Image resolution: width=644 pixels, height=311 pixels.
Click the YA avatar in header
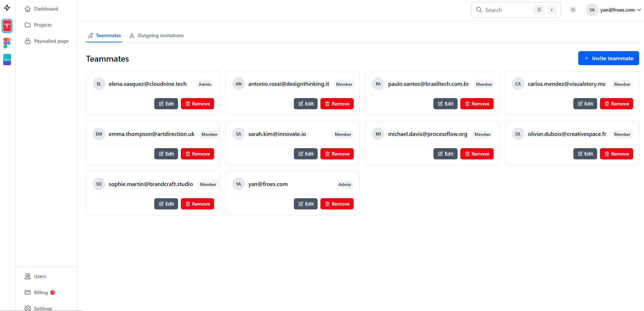point(592,10)
